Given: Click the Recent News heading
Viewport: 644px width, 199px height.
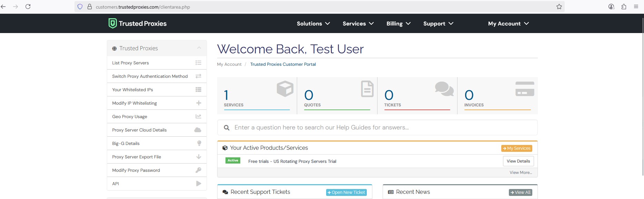Looking at the screenshot, I should 413,192.
